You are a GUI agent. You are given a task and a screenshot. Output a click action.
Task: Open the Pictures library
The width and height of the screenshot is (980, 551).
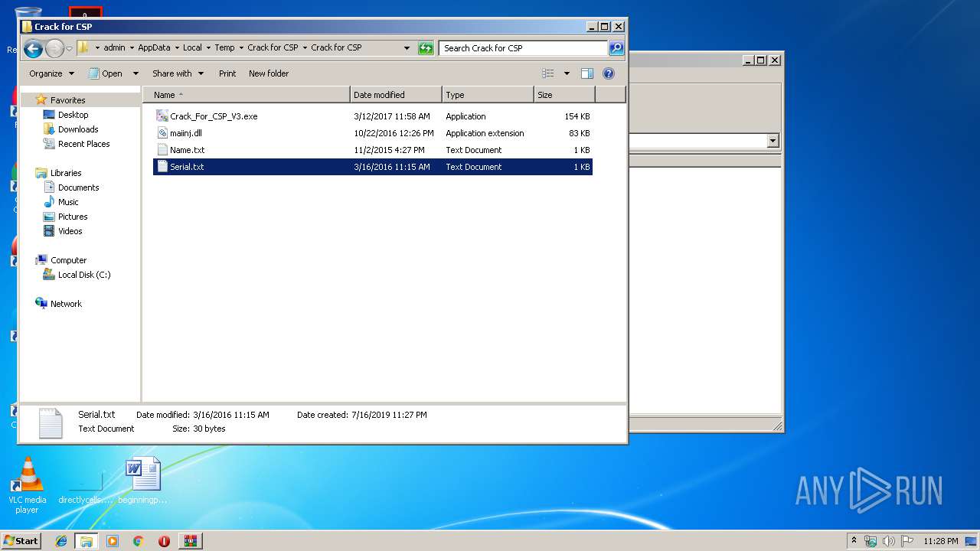(x=73, y=217)
